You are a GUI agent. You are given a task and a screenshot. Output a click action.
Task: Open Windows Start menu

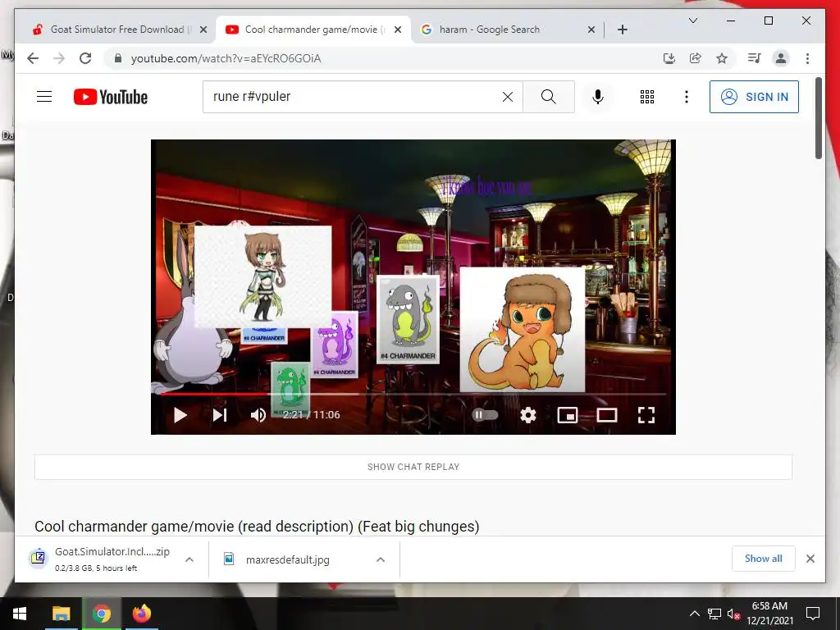click(20, 614)
